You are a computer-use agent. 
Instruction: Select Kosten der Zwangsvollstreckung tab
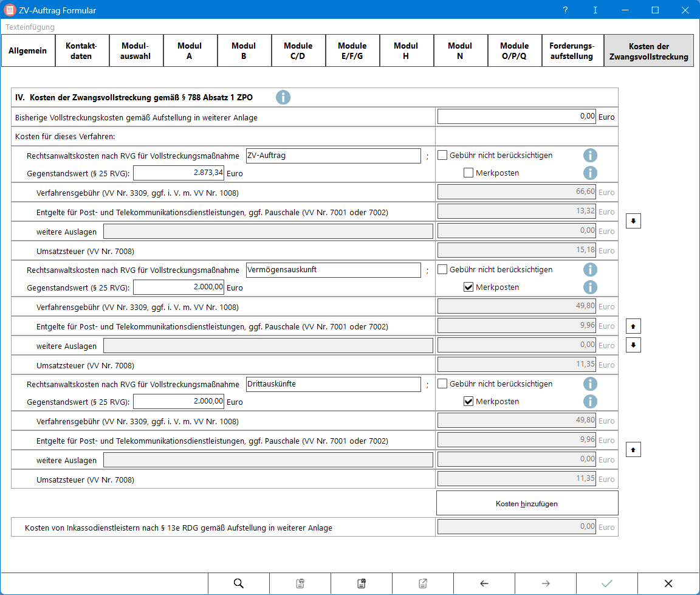649,51
